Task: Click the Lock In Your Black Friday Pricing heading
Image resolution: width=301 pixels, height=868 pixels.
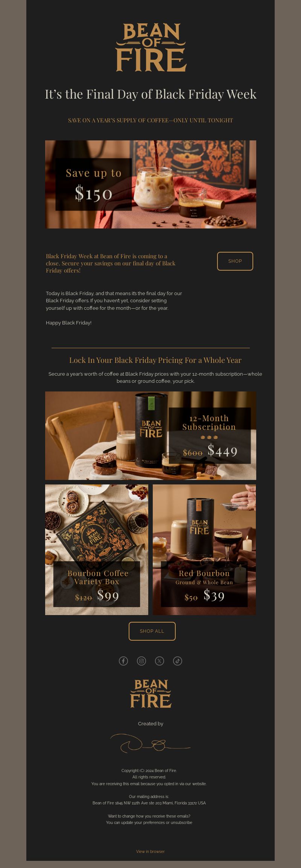Action: [x=155, y=360]
